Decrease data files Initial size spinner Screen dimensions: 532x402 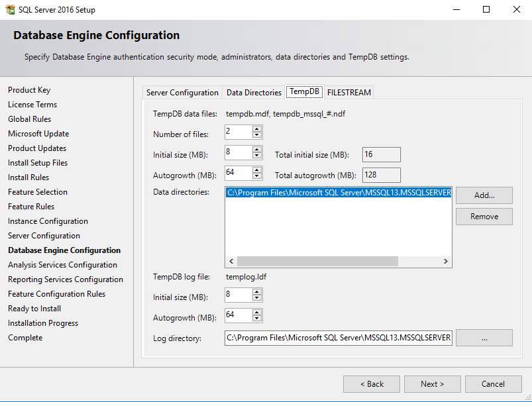click(257, 156)
